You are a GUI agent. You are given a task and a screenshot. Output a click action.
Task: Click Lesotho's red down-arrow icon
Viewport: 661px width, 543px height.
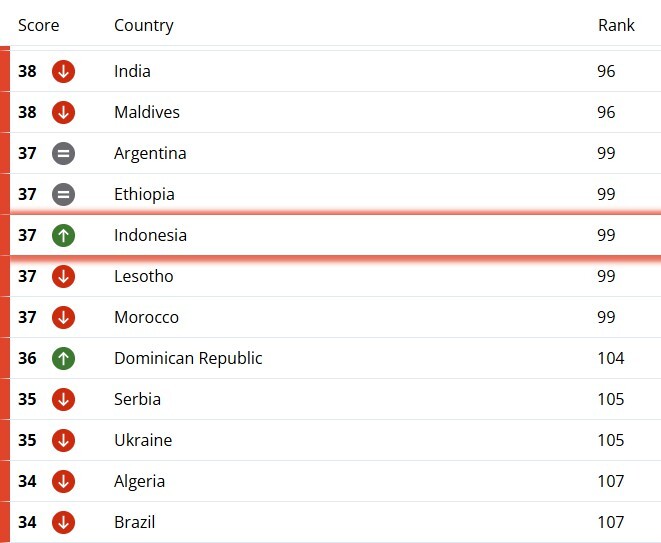[x=63, y=277]
